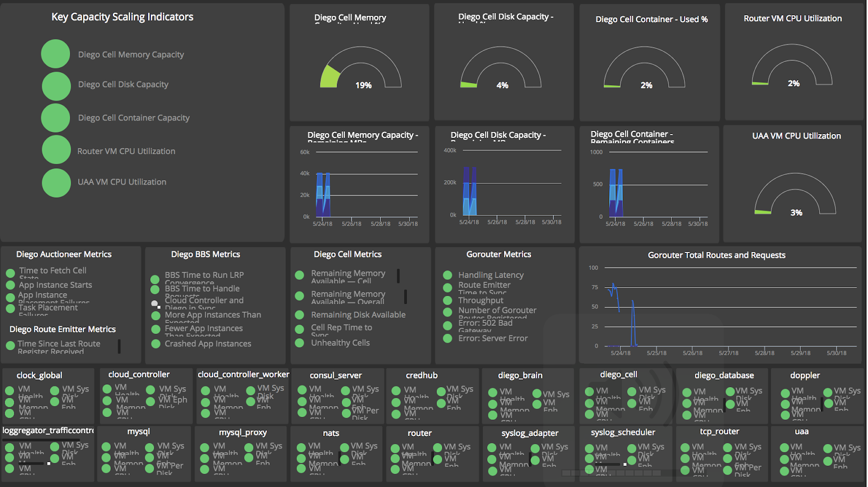868x487 pixels.
Task: Click the green status circle for Diego Cell Memory Capacity
Action: 55,54
